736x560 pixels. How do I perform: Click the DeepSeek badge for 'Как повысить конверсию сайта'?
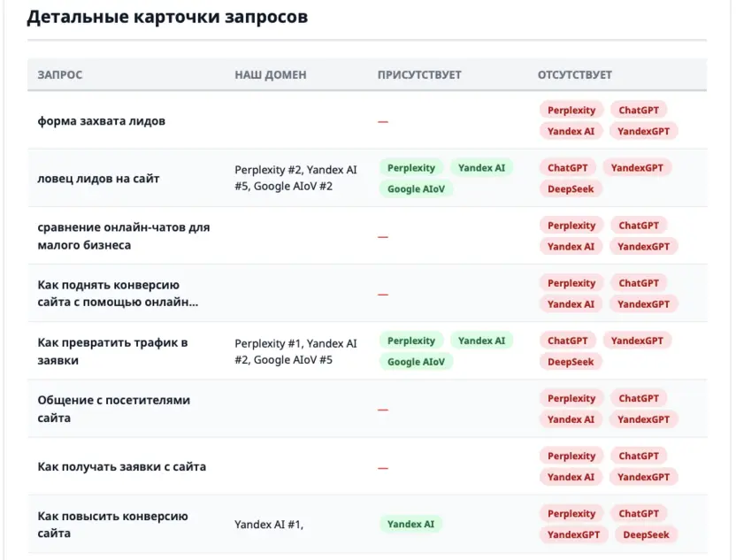pyautogui.click(x=646, y=534)
